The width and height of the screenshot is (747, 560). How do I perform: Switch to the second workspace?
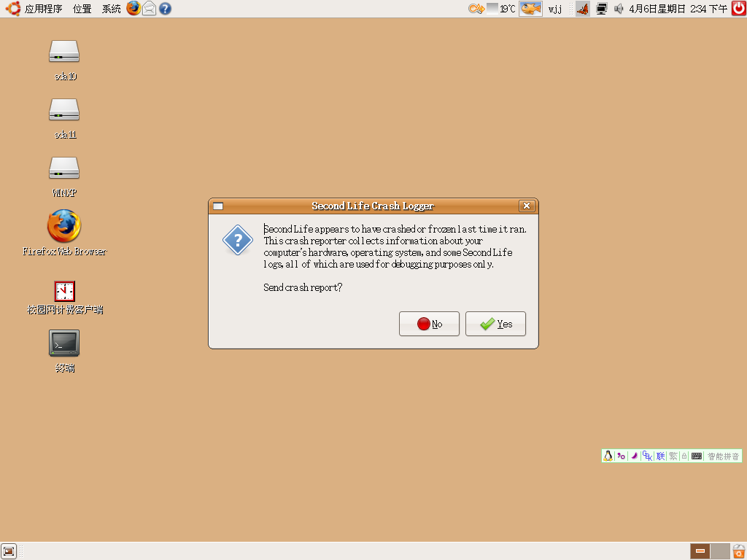click(x=720, y=551)
